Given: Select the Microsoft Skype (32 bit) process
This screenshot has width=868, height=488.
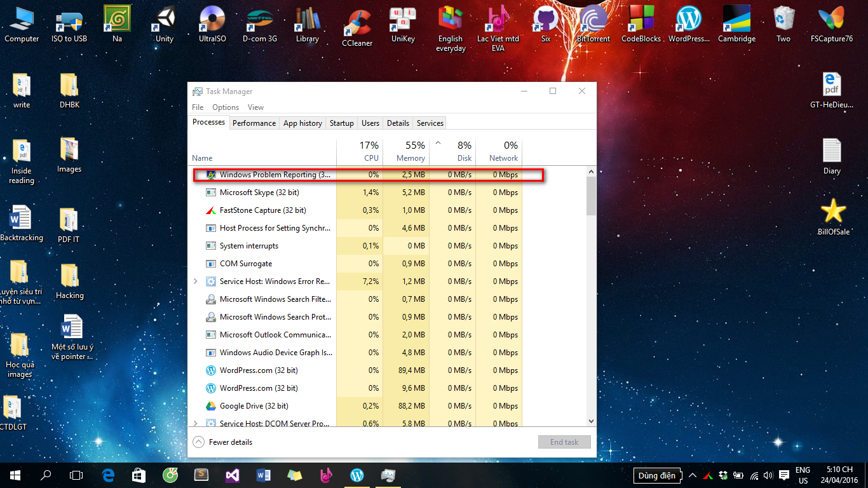Looking at the screenshot, I should [x=356, y=193].
